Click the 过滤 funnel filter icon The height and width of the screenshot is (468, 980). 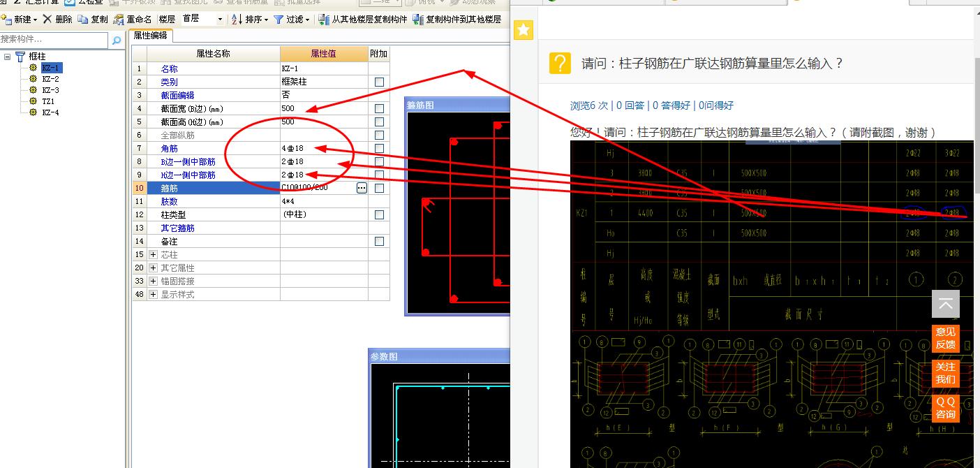tap(278, 19)
